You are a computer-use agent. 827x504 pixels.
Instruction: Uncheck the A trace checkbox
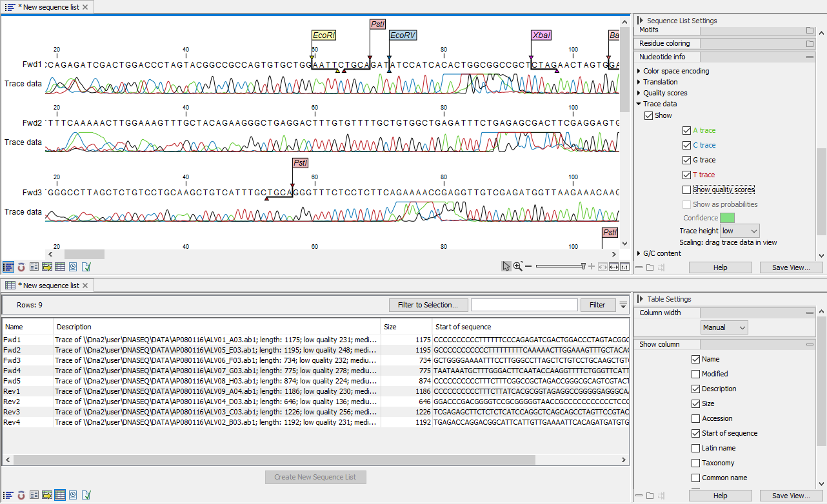point(686,130)
